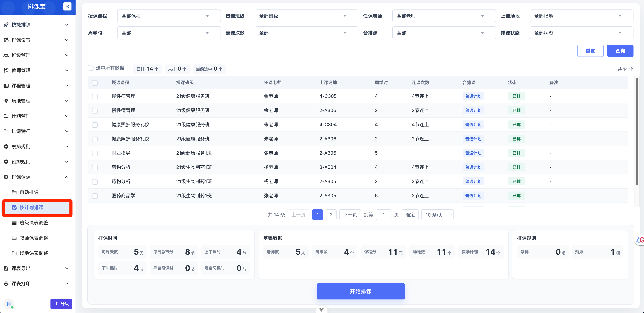Click the teacher icon beside 教师管理
The width and height of the screenshot is (644, 313).
coord(6,70)
